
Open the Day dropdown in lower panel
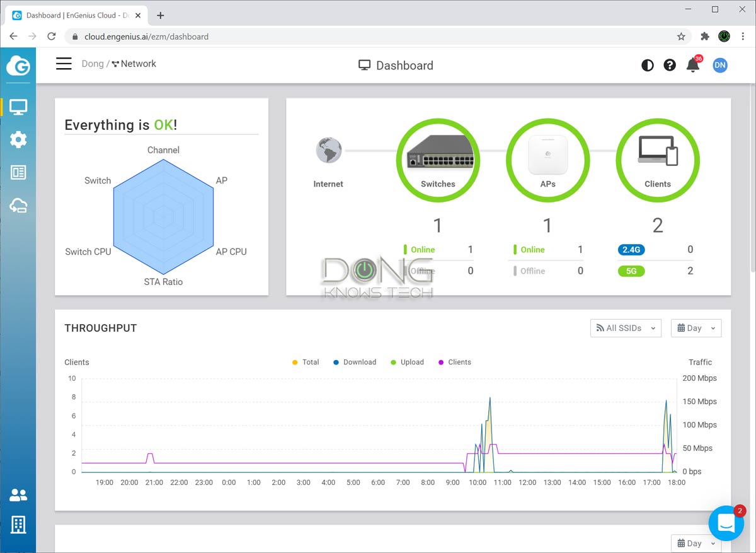(x=696, y=543)
